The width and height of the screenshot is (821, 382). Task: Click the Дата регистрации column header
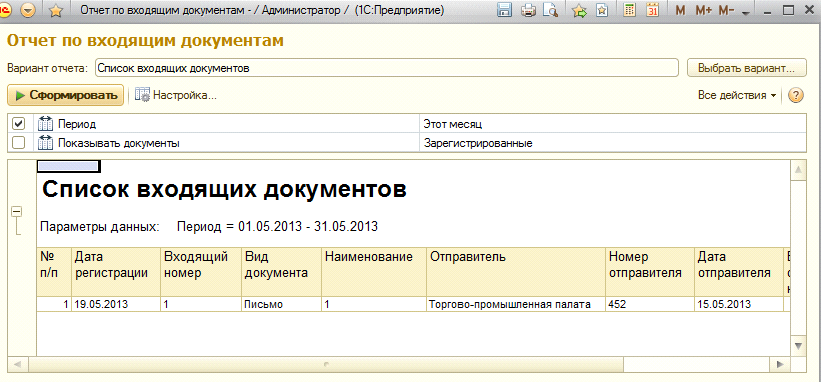(116, 272)
